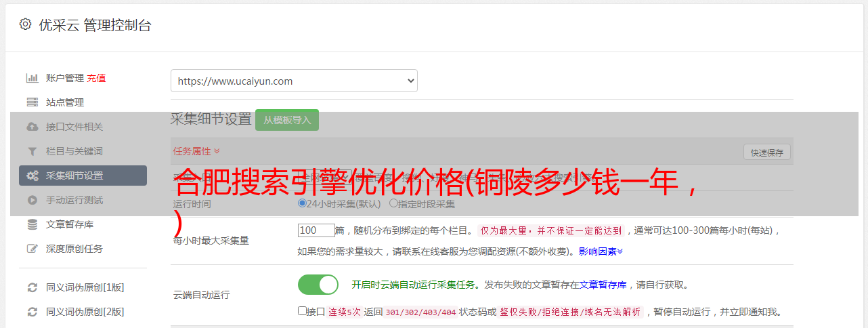Click the 连续5次 highlighted text
The image size is (868, 328).
(344, 312)
